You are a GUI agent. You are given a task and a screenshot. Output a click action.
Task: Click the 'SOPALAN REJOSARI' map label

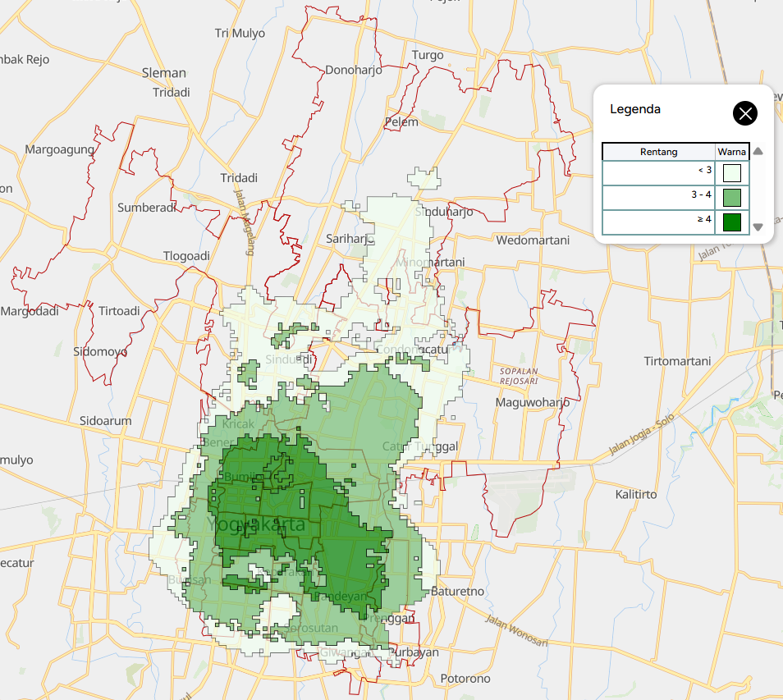click(x=519, y=376)
